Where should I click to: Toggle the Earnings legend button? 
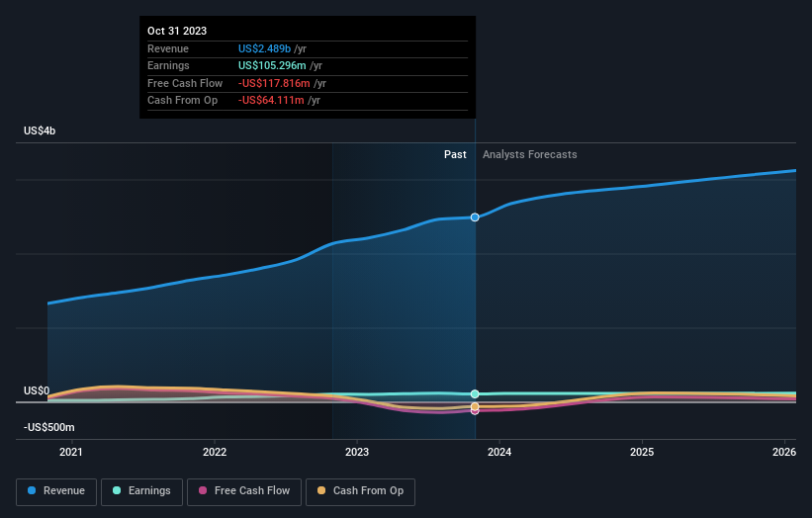click(141, 491)
